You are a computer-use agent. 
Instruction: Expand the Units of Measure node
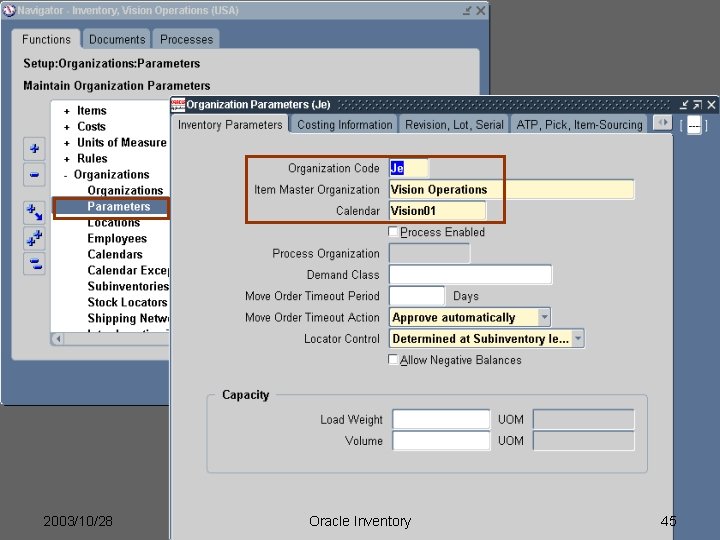pos(67,143)
